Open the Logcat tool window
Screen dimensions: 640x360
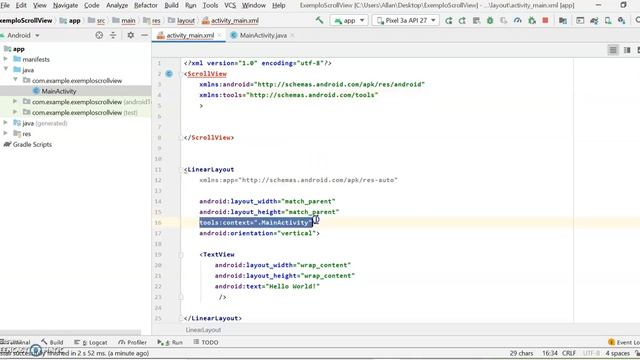tap(91, 342)
